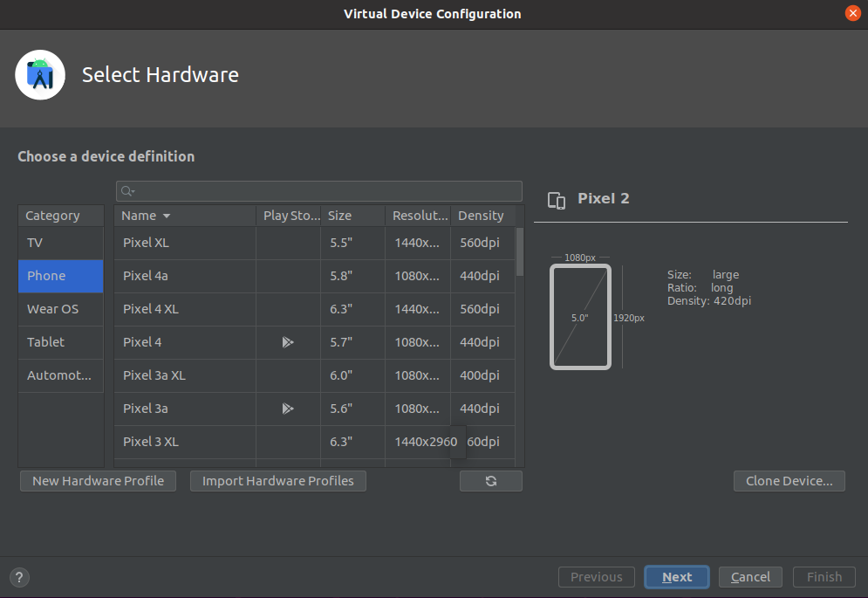Image resolution: width=868 pixels, height=598 pixels.
Task: Click Import Hardware Profiles button
Action: pyautogui.click(x=278, y=481)
